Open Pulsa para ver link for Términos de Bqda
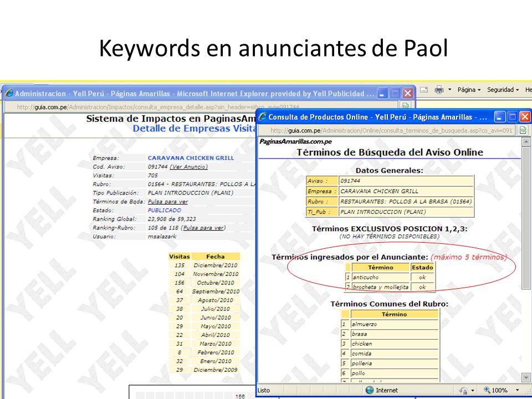Viewport: 532px width, 399px height. 167,202
